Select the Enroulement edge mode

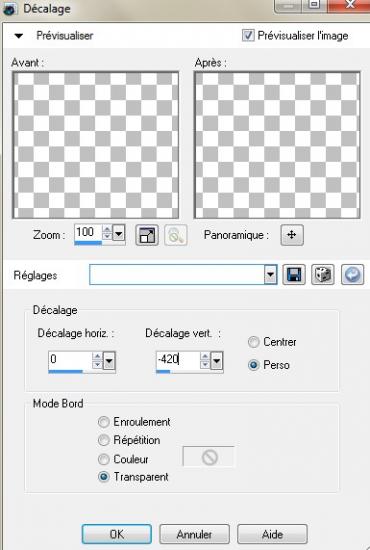103,422
